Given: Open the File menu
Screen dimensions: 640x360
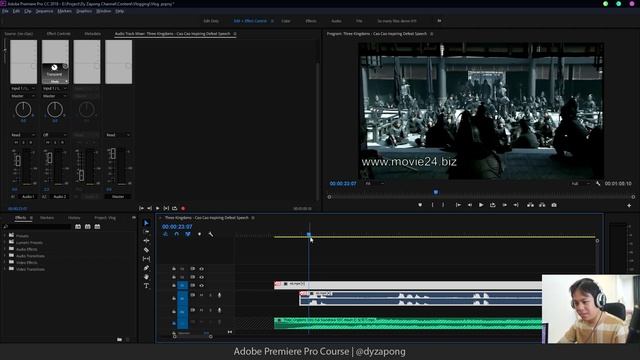Looking at the screenshot, I should click(5, 11).
